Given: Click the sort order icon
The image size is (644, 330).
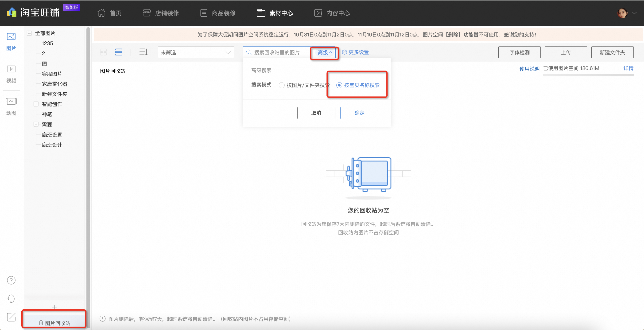Looking at the screenshot, I should 144,52.
